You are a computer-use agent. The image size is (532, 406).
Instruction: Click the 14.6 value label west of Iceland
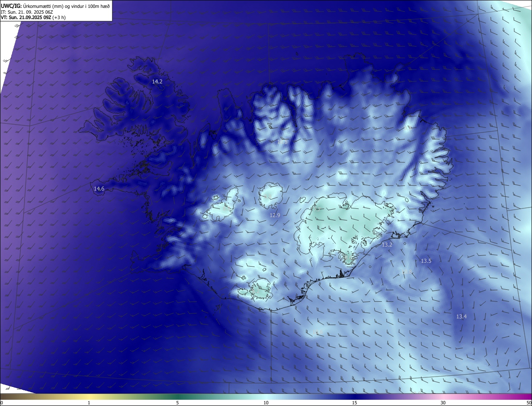pos(99,189)
